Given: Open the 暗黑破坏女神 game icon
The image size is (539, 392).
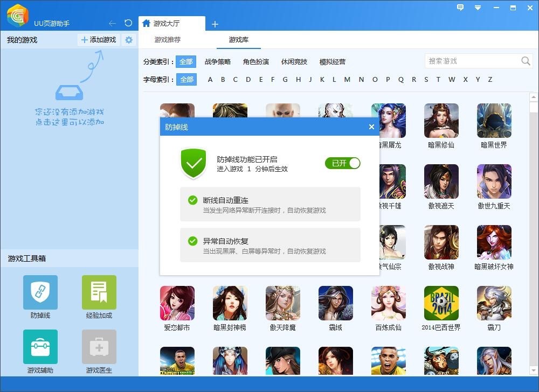Looking at the screenshot, I should click(x=494, y=242).
